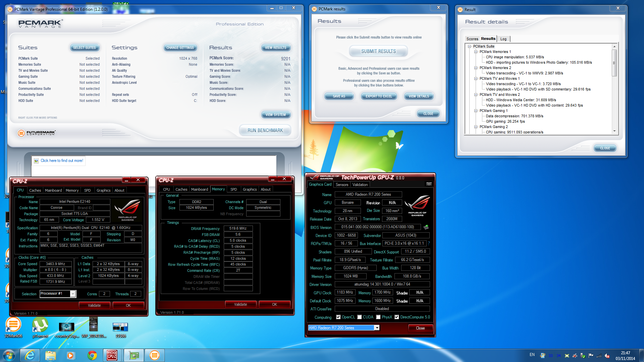Click the scroll-down arrow in the Result details tree

tap(614, 131)
